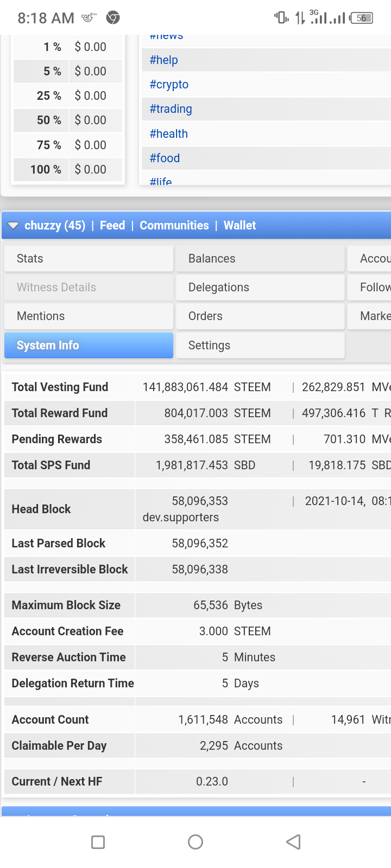Open the #health tag link
Viewport: 391px width, 868px height.
pos(168,134)
